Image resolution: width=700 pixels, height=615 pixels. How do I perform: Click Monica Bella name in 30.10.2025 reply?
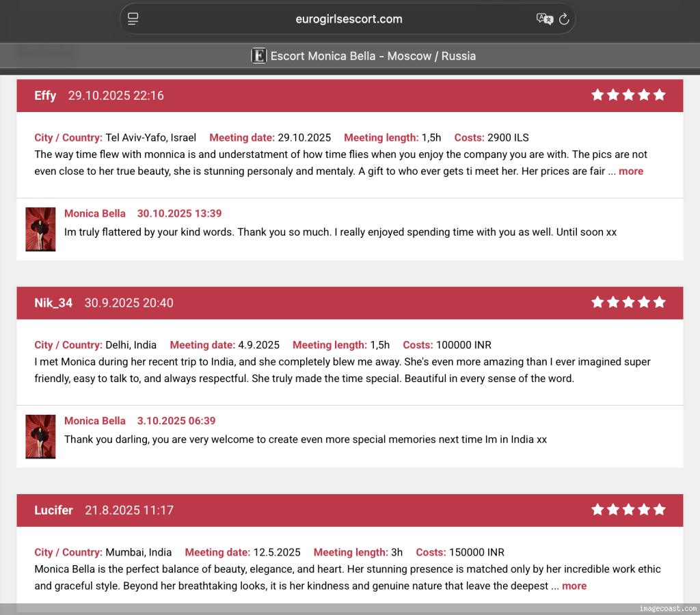pos(95,214)
